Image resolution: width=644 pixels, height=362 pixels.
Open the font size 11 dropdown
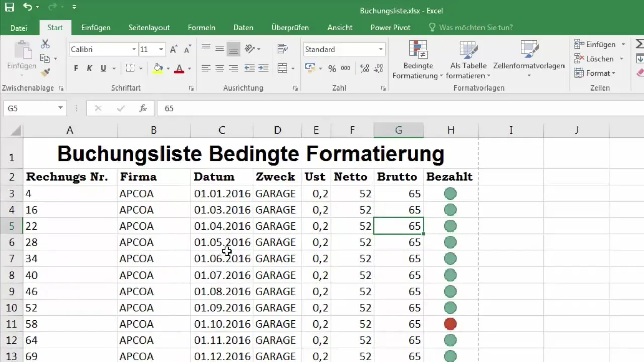tap(161, 49)
